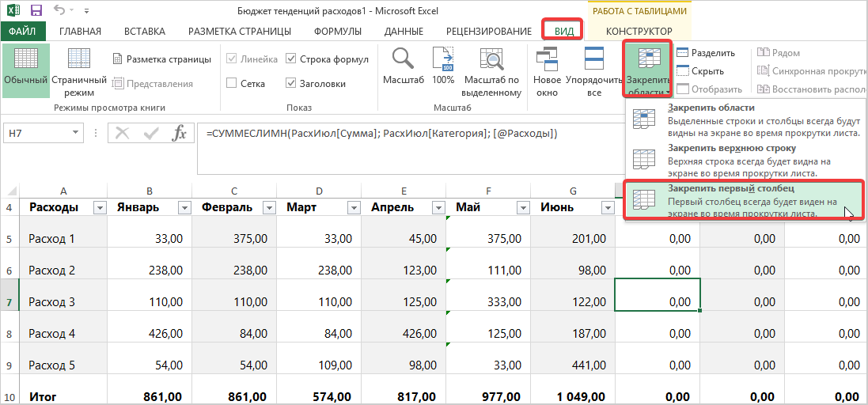
Task: Click the Undo arrow in quick access toolbar
Action: point(60,10)
